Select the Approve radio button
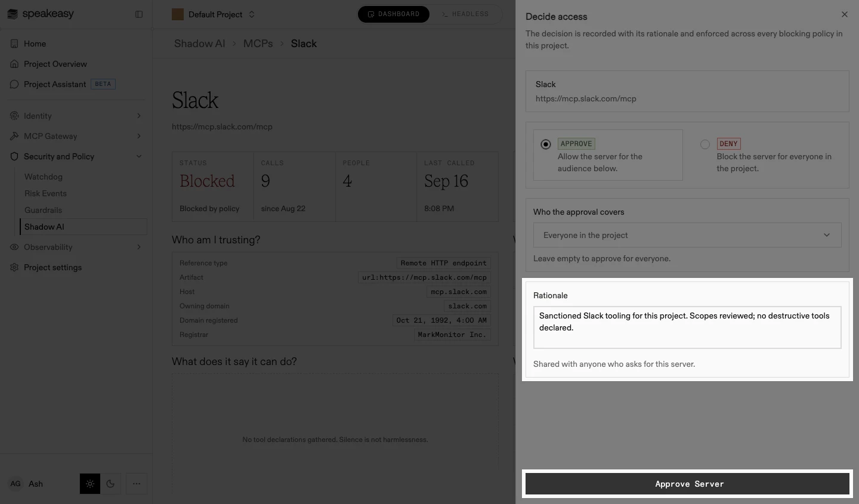 546,144
